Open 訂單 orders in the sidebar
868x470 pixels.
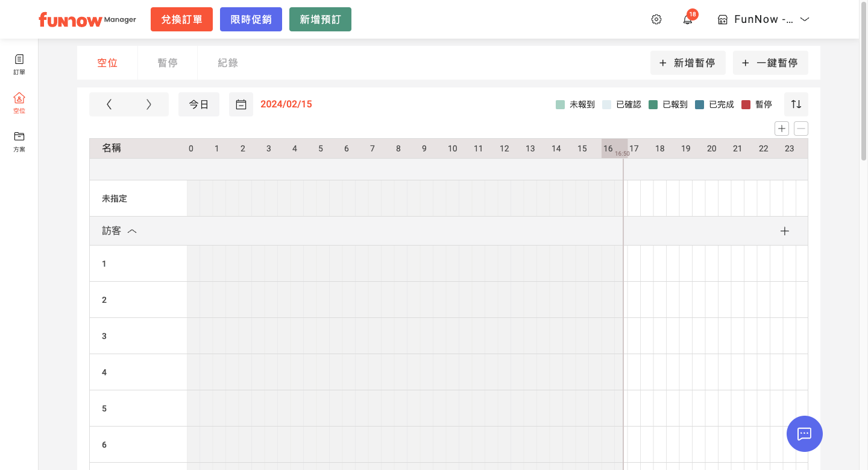(x=19, y=64)
